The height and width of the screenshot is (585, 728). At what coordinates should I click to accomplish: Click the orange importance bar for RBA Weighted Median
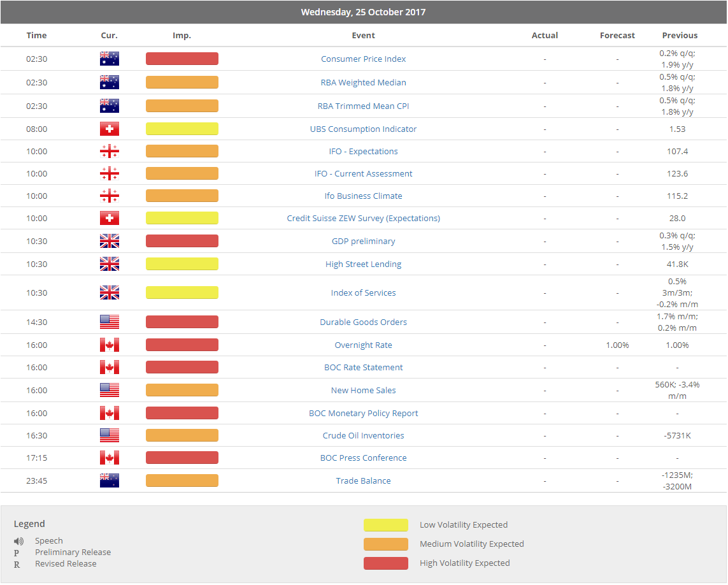182,82
